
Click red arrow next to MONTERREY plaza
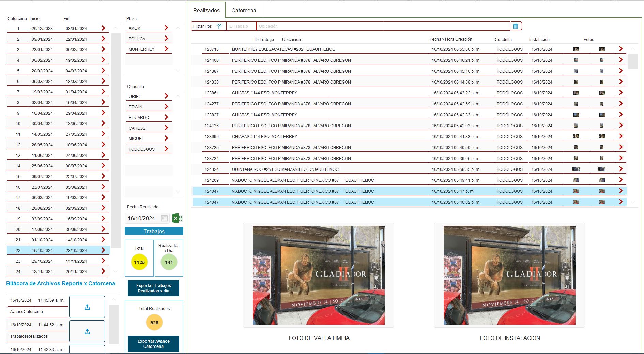point(166,49)
